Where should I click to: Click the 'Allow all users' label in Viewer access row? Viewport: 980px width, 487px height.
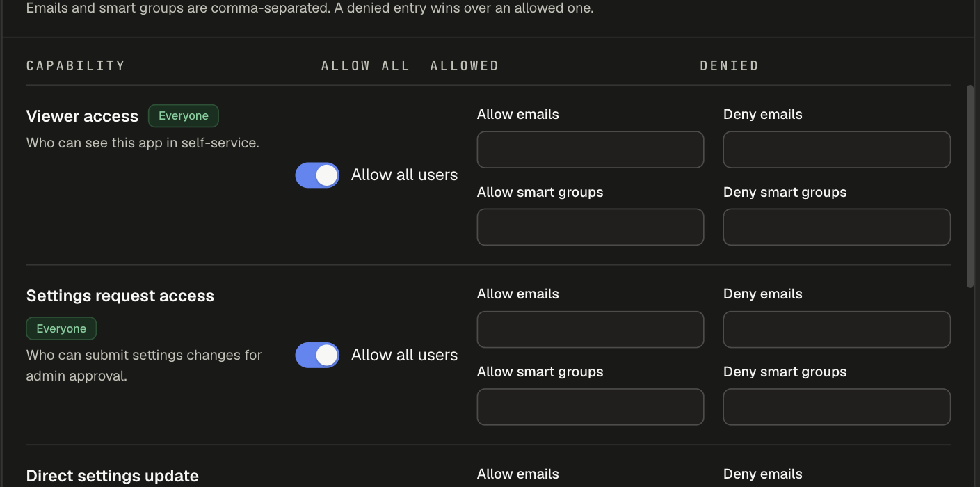click(404, 175)
